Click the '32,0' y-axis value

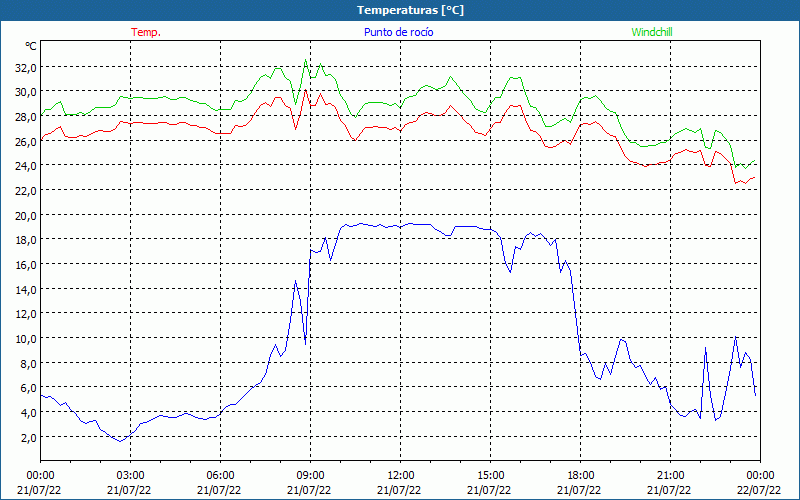pyautogui.click(x=26, y=68)
